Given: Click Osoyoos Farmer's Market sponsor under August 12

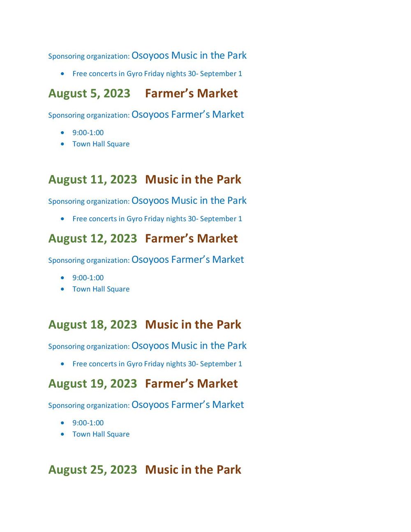Looking at the screenshot, I should coord(188,260).
